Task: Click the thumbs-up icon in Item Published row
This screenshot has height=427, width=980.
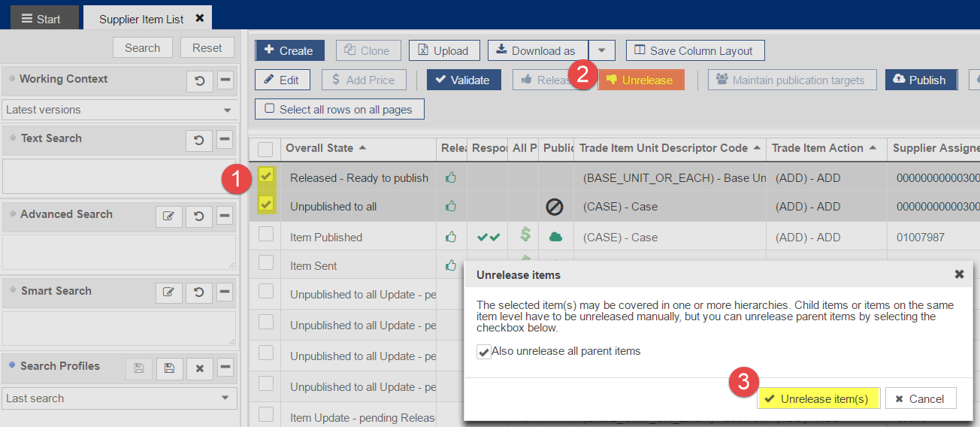Action: tap(451, 237)
